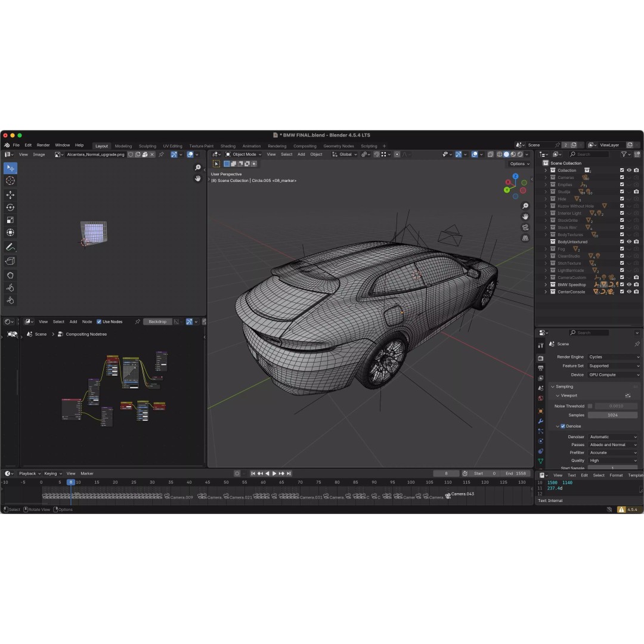
Task: Open the Output properties tab (printer icon)
Action: pyautogui.click(x=540, y=368)
